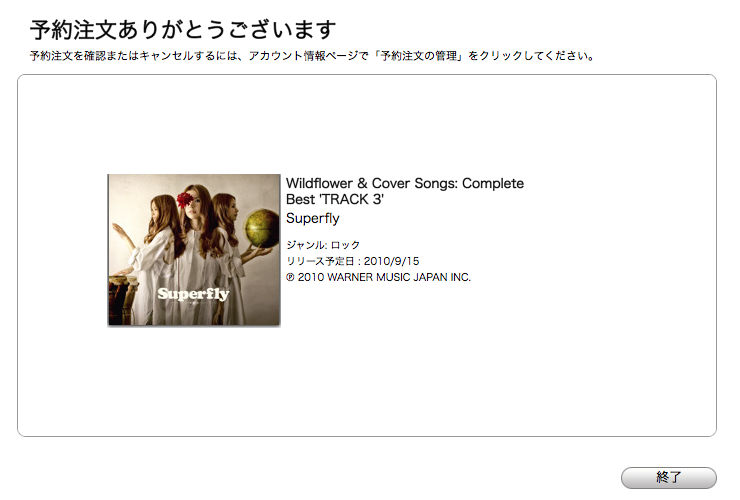The width and height of the screenshot is (740, 500).
Task: Open the Superfly artist name under the title
Action: (x=312, y=218)
